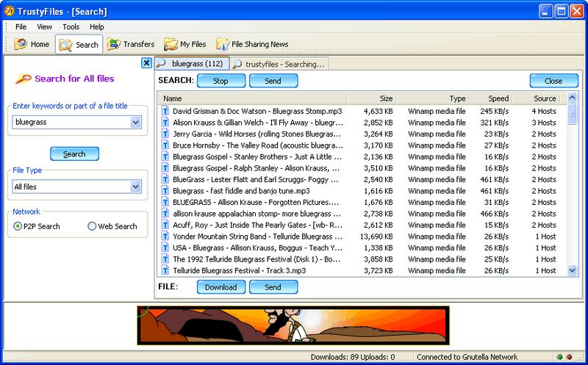Switch to the bluegrass (112) tab

[x=192, y=64]
